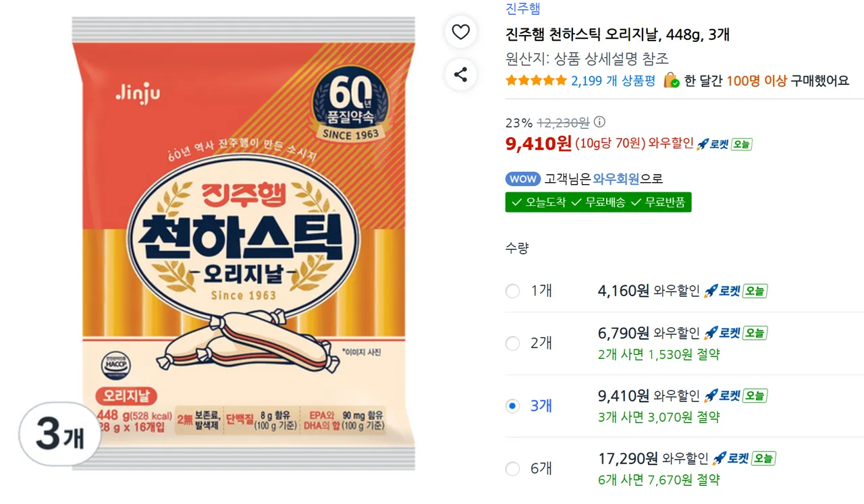Click the blue WOW membership badge

[x=523, y=179]
